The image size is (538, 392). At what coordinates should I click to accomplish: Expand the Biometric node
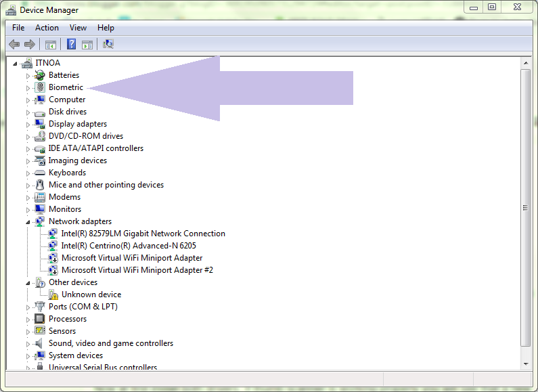tap(28, 88)
